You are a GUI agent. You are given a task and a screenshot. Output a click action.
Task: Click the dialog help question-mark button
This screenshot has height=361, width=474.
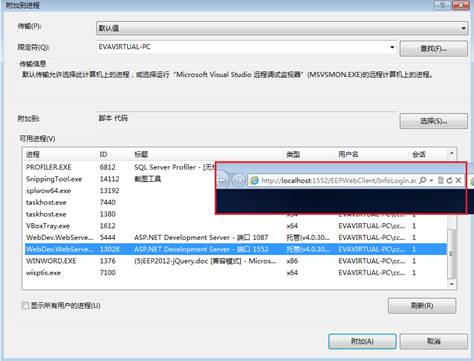443,5
